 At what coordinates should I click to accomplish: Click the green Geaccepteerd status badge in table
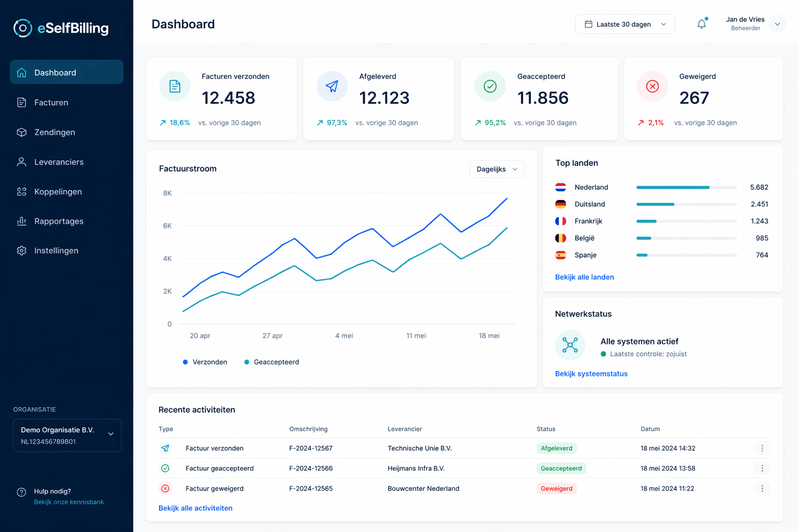[561, 468]
